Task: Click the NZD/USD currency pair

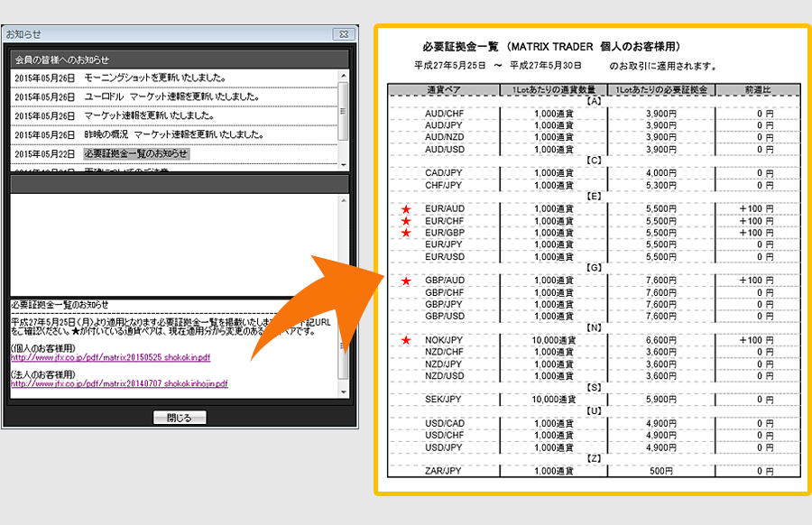Action: point(445,376)
